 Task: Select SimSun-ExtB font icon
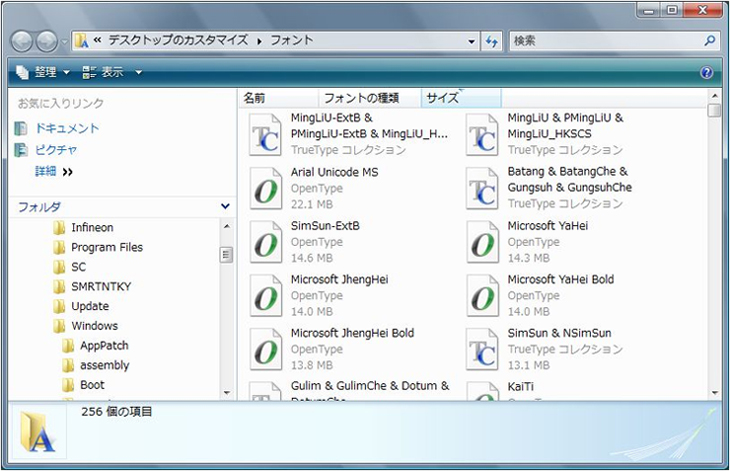click(x=265, y=242)
